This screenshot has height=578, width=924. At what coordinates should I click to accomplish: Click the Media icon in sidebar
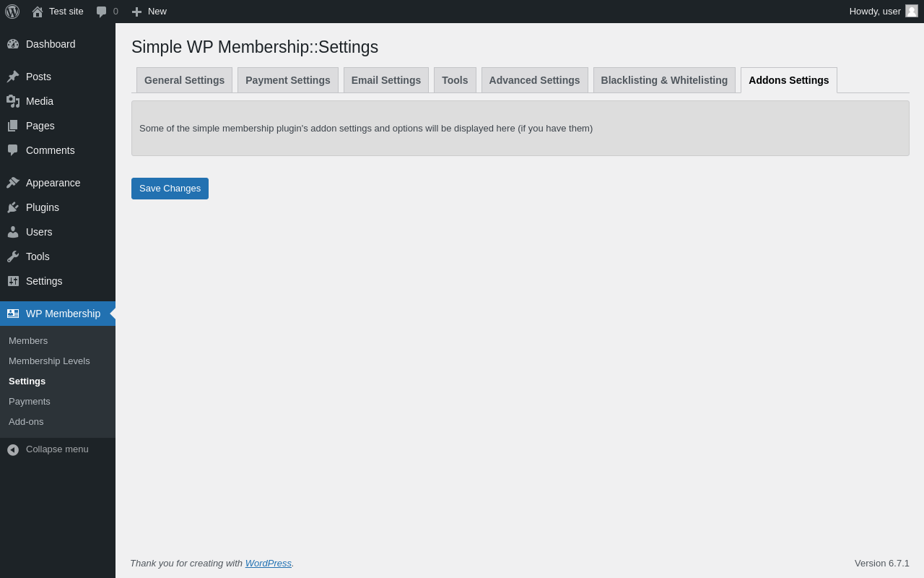tap(13, 101)
